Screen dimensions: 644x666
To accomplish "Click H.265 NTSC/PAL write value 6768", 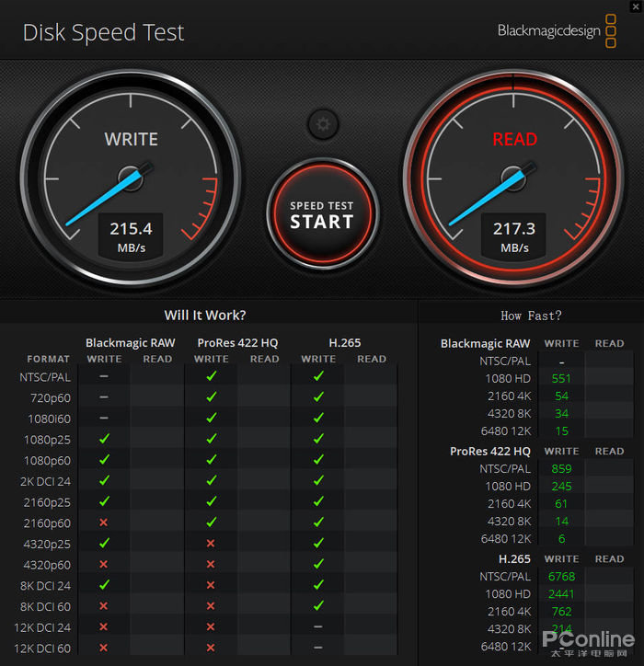I will (x=561, y=577).
